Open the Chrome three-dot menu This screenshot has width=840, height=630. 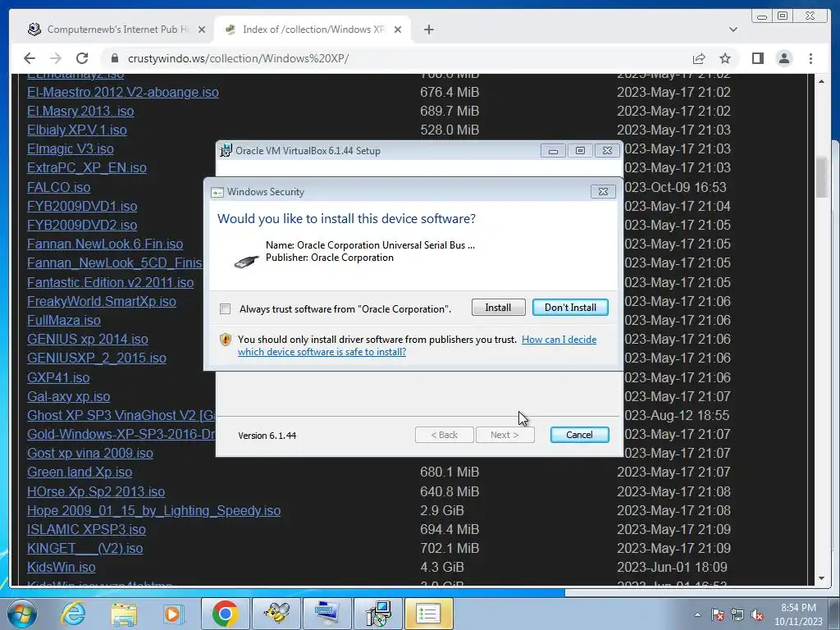810,58
